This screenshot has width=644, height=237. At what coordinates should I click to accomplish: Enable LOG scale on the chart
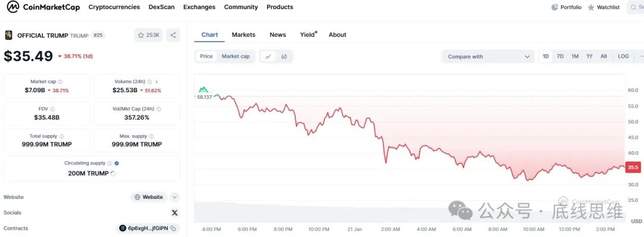(x=623, y=57)
